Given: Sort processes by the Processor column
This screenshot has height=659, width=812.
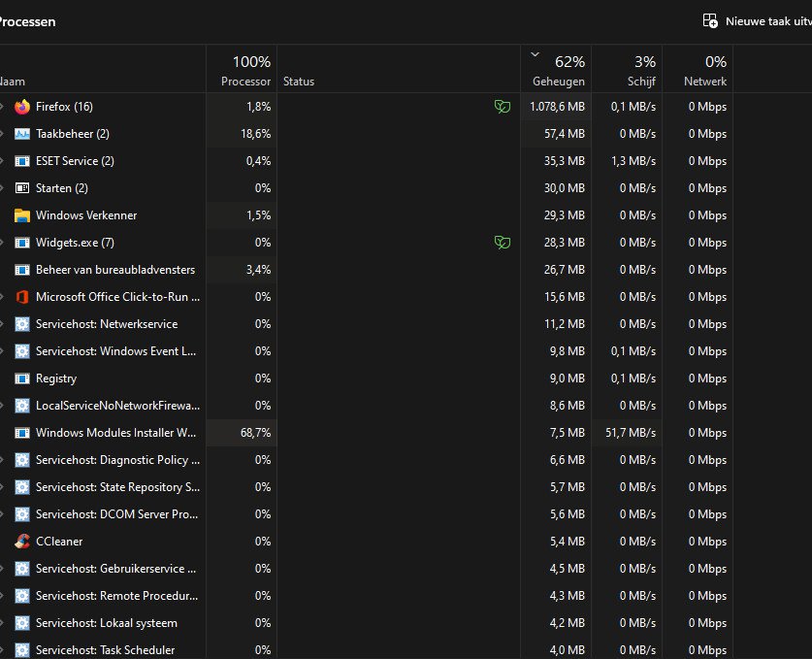Looking at the screenshot, I should 242,70.
